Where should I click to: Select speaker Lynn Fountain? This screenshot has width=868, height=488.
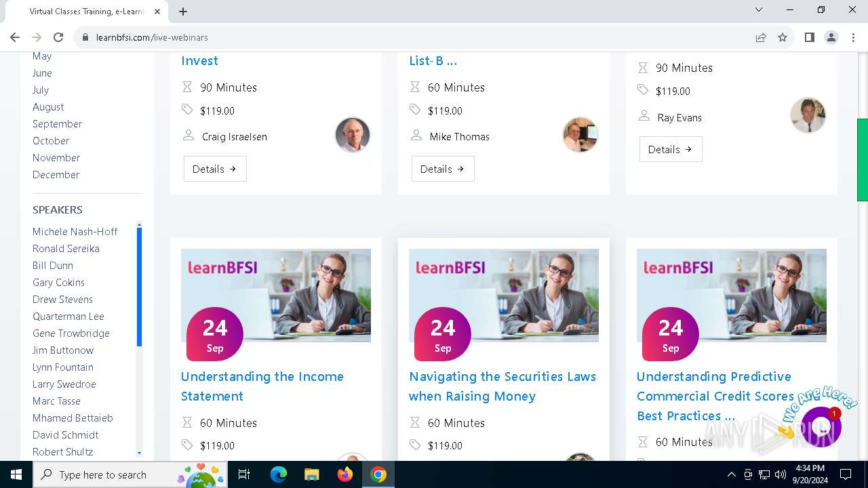(x=63, y=367)
